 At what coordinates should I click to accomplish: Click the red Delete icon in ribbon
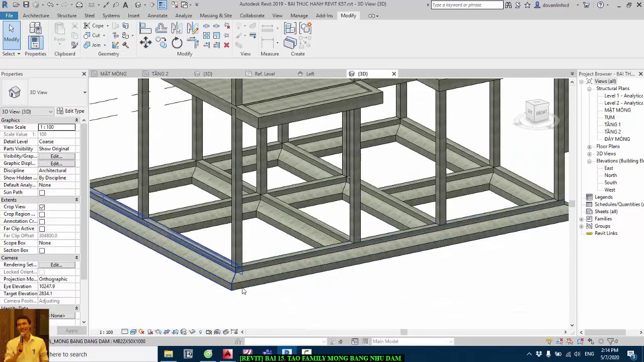226,45
